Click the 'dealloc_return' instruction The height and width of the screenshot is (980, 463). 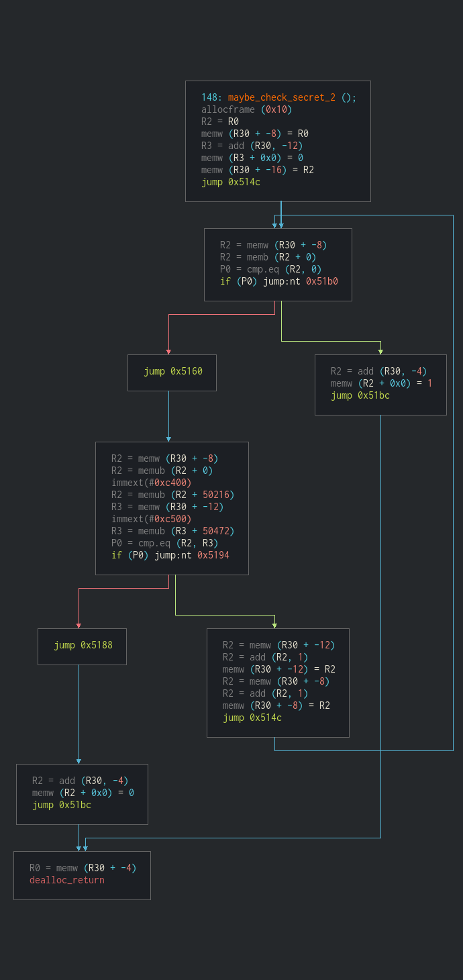coord(66,880)
